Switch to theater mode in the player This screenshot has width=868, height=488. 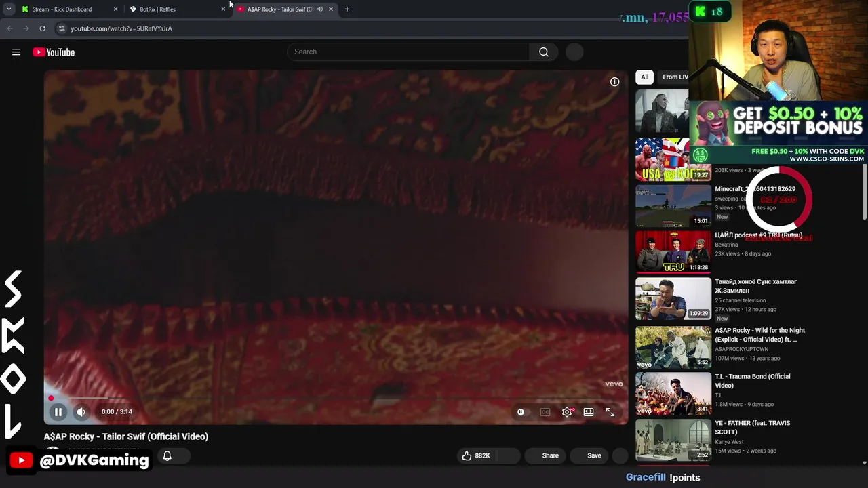(589, 412)
